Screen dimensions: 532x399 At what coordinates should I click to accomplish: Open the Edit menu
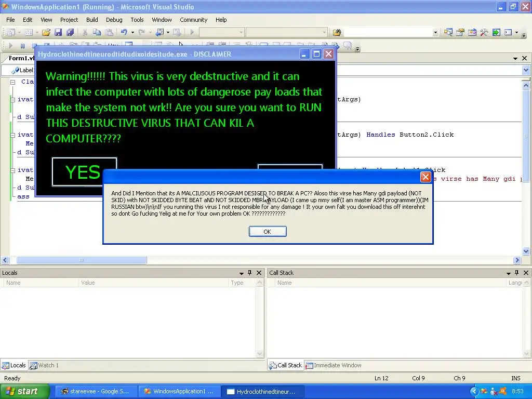[x=28, y=20]
